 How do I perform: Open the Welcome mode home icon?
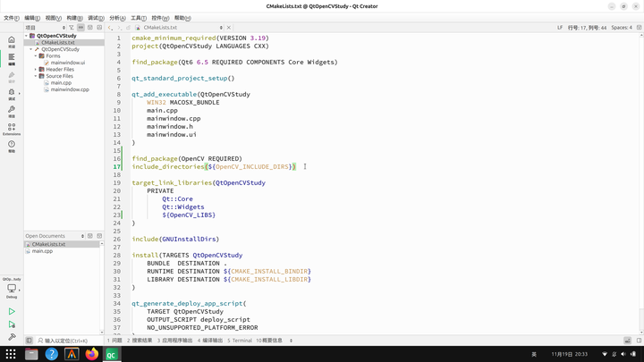[x=12, y=41]
